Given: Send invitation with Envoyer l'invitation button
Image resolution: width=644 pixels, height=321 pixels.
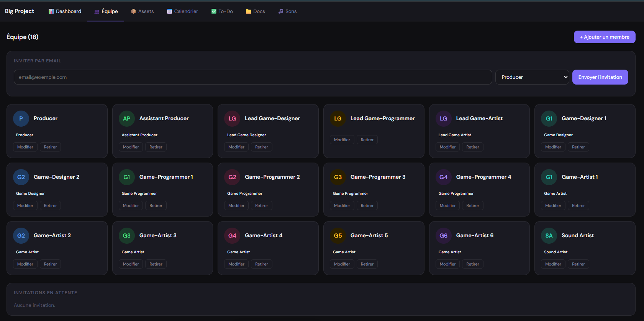Looking at the screenshot, I should pos(600,77).
